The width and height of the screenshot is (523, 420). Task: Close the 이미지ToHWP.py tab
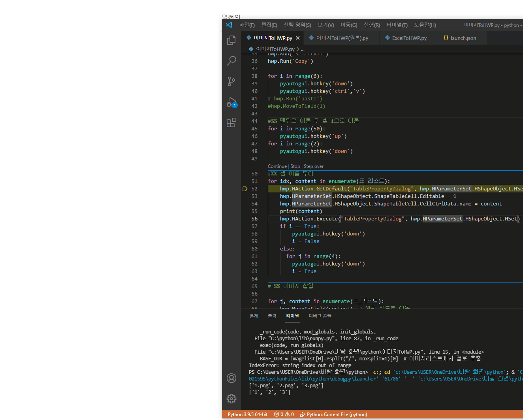297,38
